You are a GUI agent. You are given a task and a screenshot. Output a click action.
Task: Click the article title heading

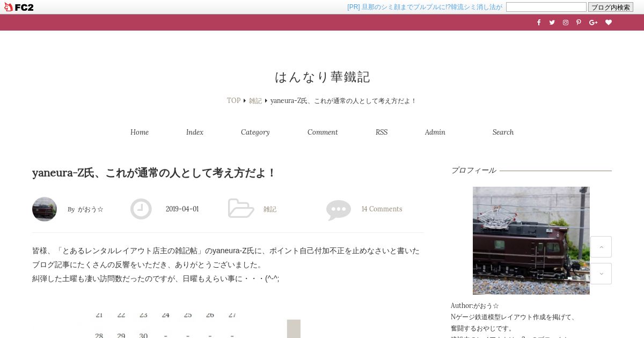tap(154, 173)
